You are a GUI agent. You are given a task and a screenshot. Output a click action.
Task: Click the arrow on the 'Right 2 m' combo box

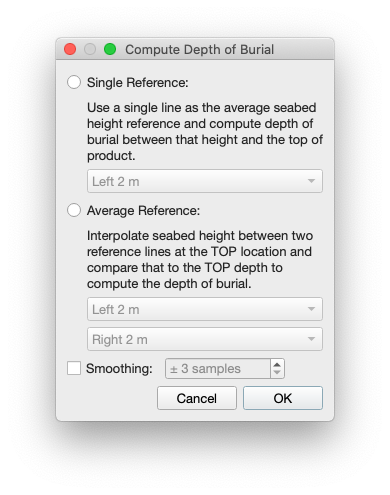(311, 339)
